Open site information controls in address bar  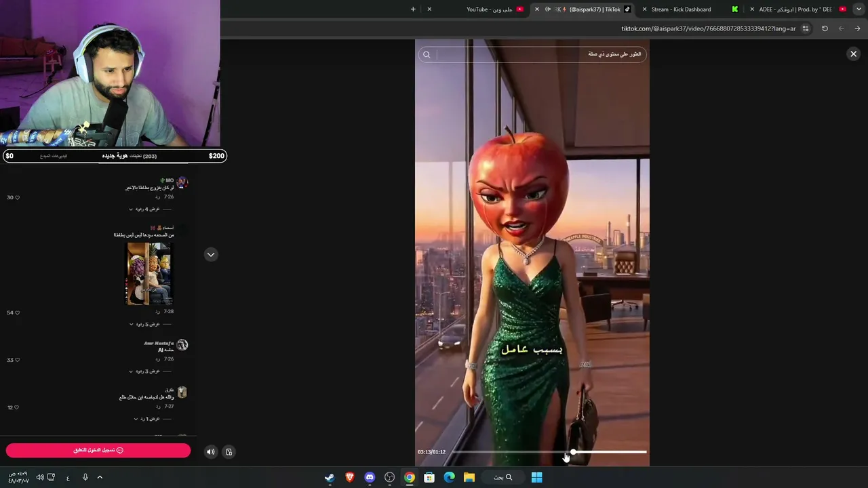806,28
